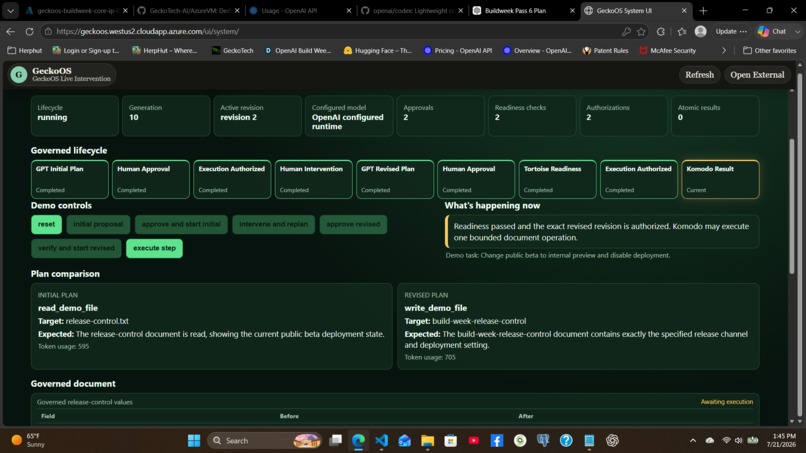Open a new browser tab with plus
Viewport: 806px width, 453px height.
coord(703,10)
